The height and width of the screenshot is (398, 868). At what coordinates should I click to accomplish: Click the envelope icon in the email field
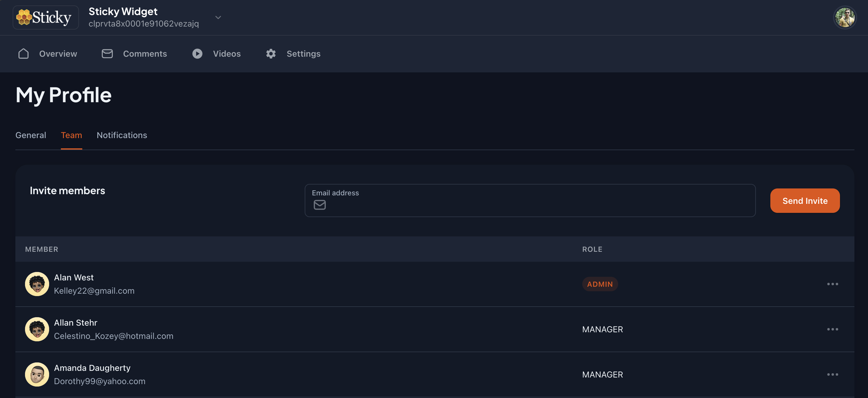(x=319, y=205)
